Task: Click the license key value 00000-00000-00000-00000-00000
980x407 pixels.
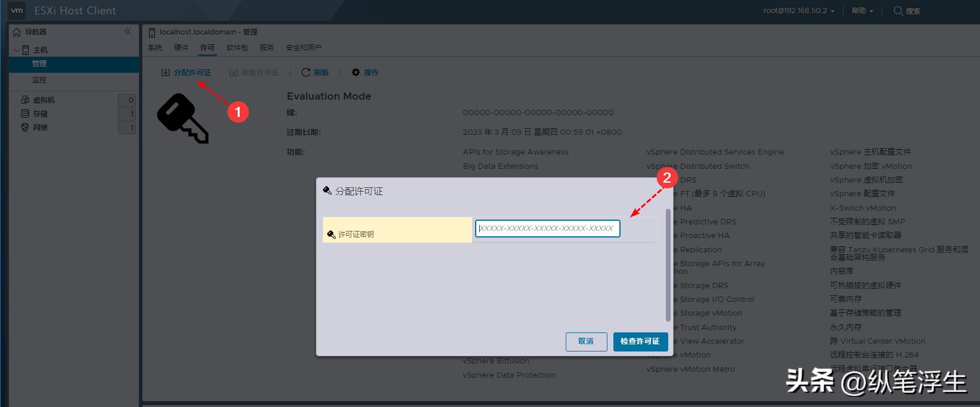Action: [538, 112]
